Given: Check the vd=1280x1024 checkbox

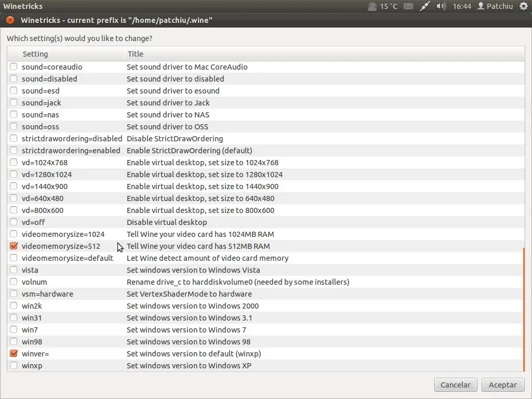Looking at the screenshot, I should coord(14,174).
